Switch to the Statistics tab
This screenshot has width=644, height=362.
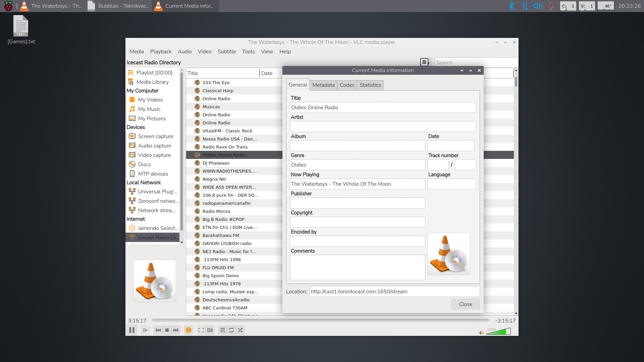point(370,85)
